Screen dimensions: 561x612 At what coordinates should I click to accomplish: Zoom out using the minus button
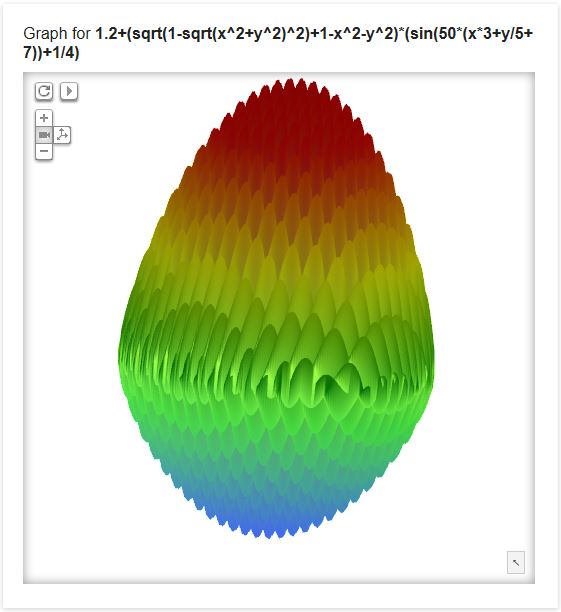coord(44,151)
